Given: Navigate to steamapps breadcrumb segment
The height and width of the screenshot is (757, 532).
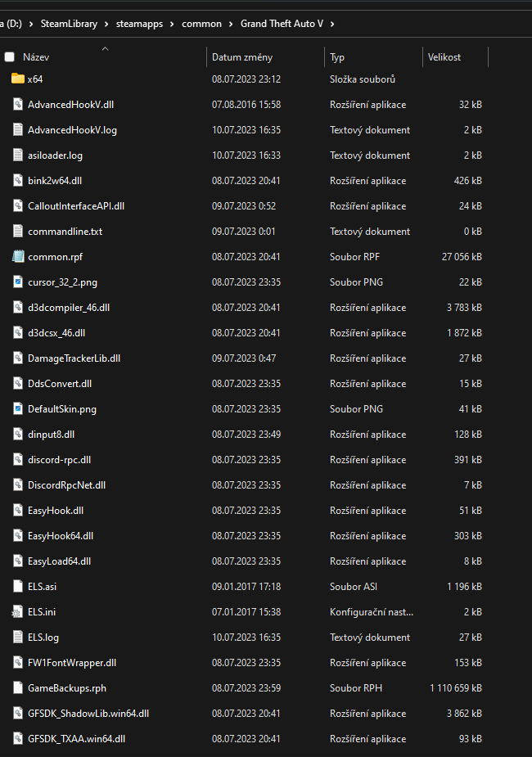Looking at the screenshot, I should tap(139, 24).
